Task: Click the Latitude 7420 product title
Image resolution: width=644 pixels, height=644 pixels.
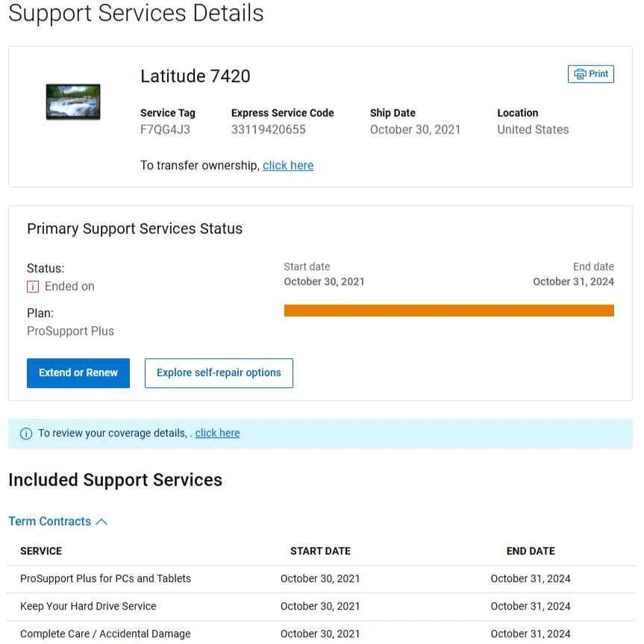Action: (196, 76)
